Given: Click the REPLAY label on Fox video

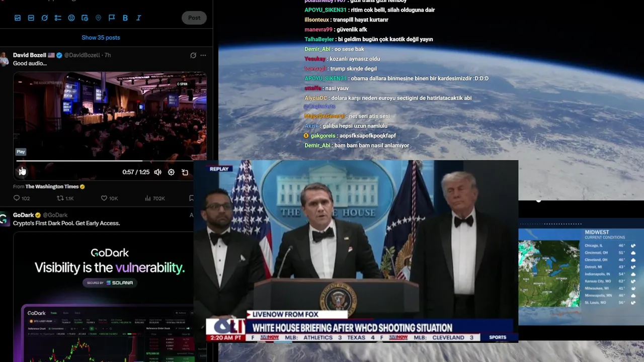Looking at the screenshot, I should [219, 169].
